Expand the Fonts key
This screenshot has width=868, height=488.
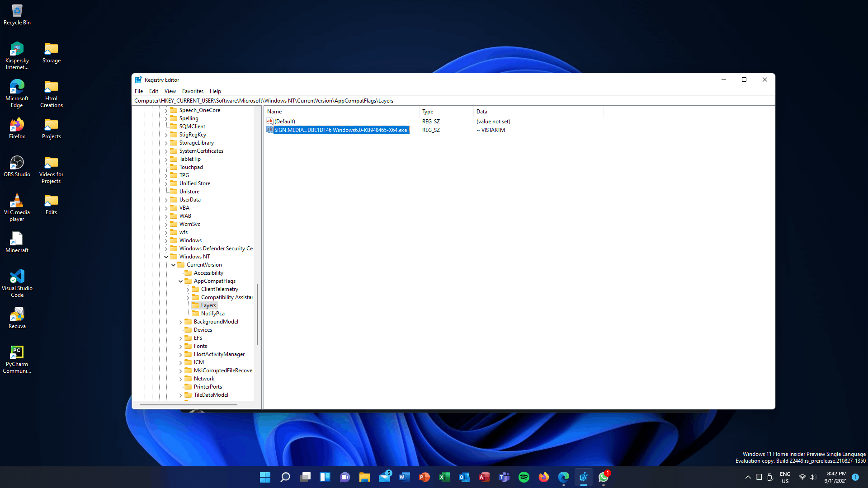click(180, 346)
